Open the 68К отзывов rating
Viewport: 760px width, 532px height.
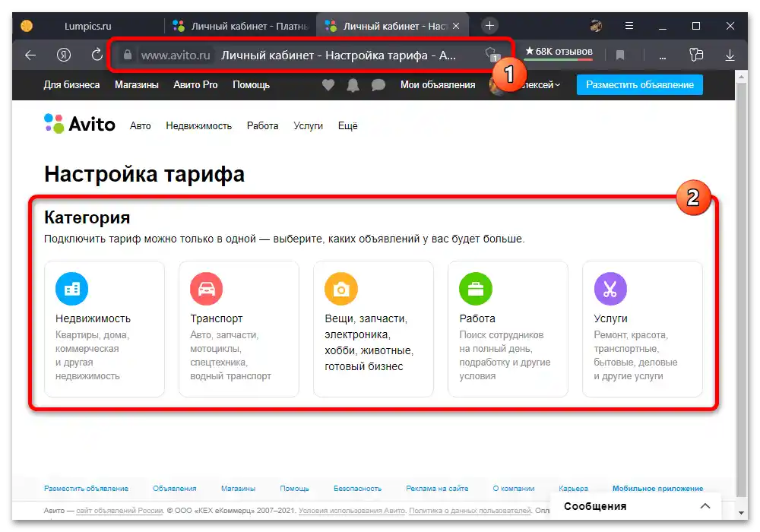click(559, 52)
